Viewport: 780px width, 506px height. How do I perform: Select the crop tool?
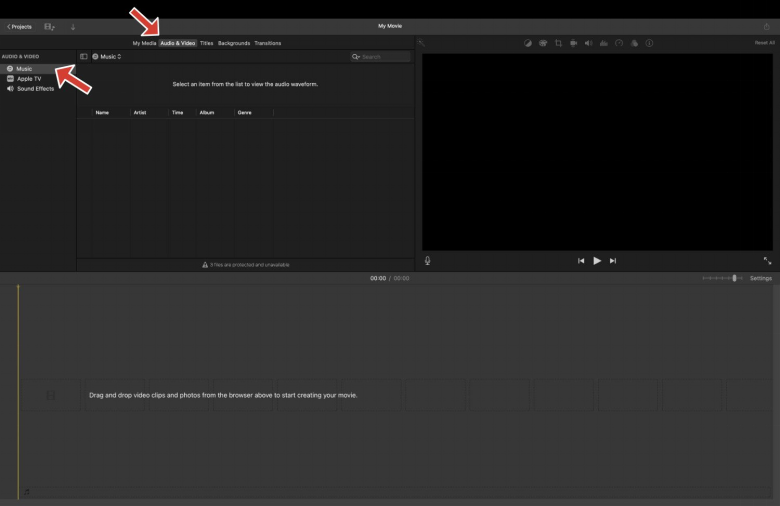tap(558, 43)
